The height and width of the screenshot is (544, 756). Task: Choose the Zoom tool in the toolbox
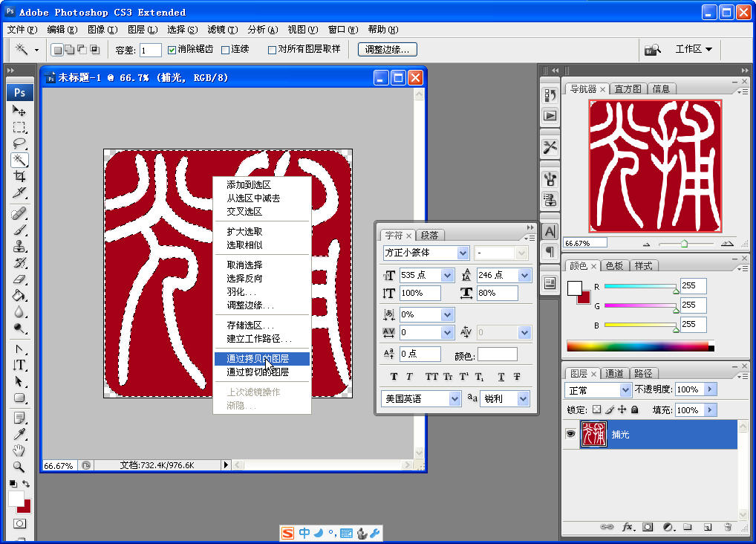[19, 467]
